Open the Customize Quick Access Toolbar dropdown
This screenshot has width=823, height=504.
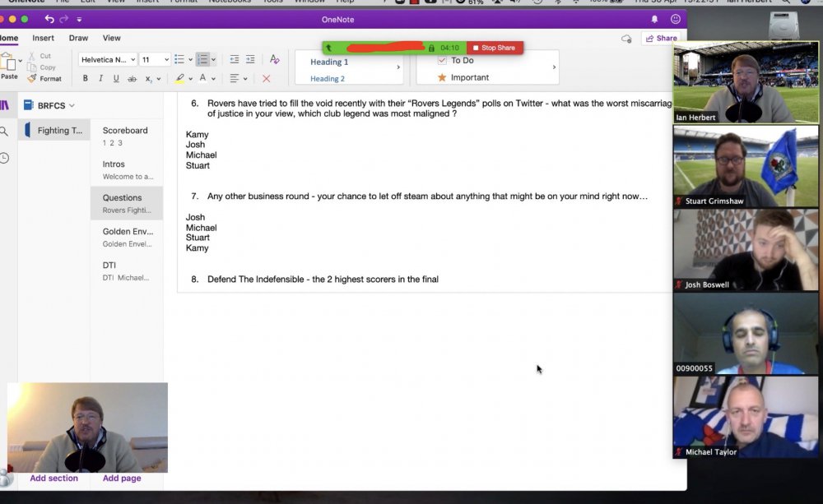pyautogui.click(x=79, y=20)
